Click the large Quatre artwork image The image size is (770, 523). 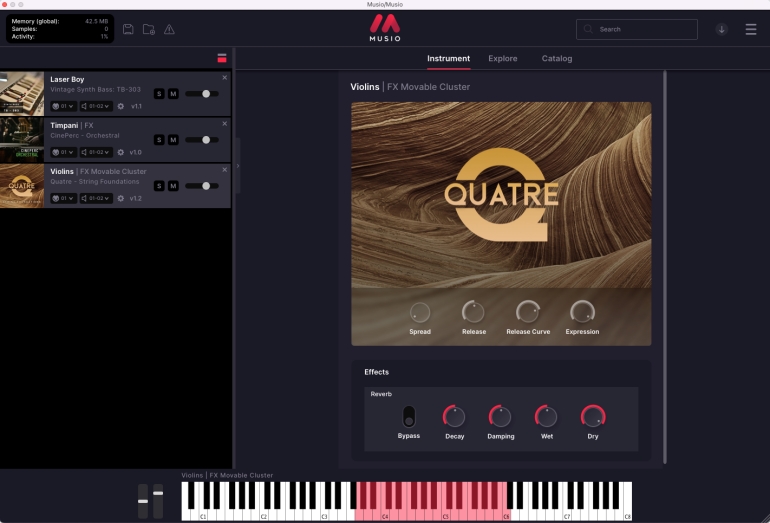(501, 194)
